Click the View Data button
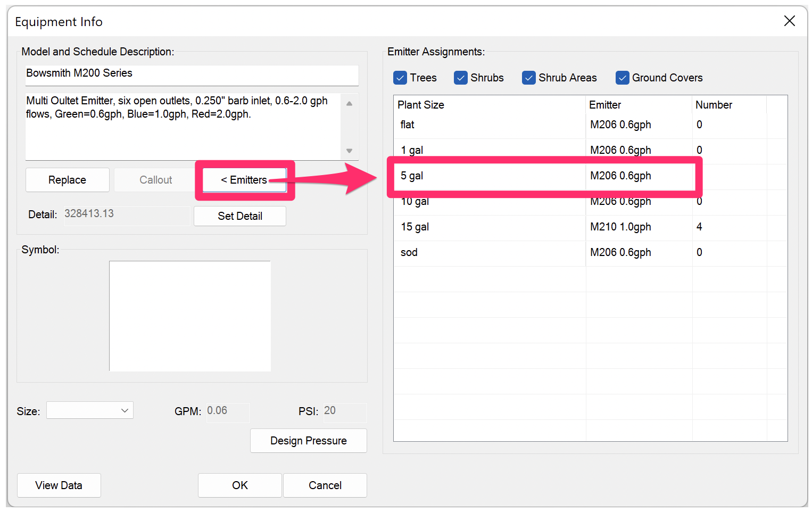 pos(59,485)
